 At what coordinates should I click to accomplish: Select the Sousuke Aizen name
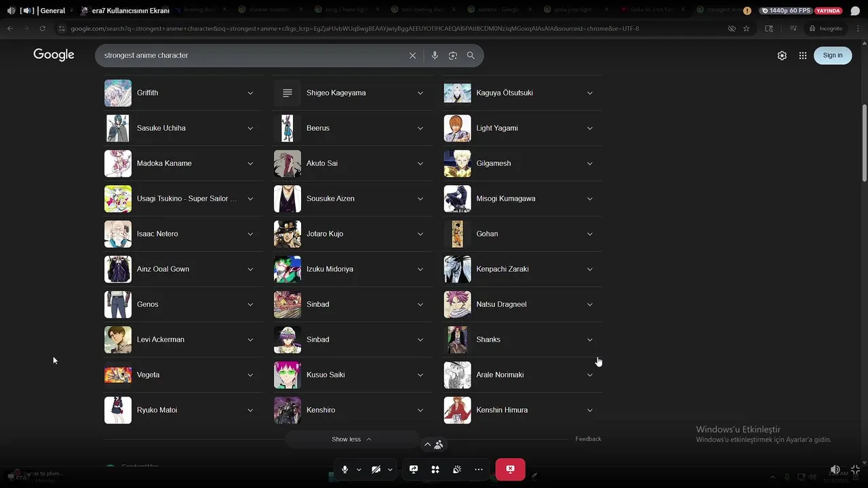(x=330, y=199)
